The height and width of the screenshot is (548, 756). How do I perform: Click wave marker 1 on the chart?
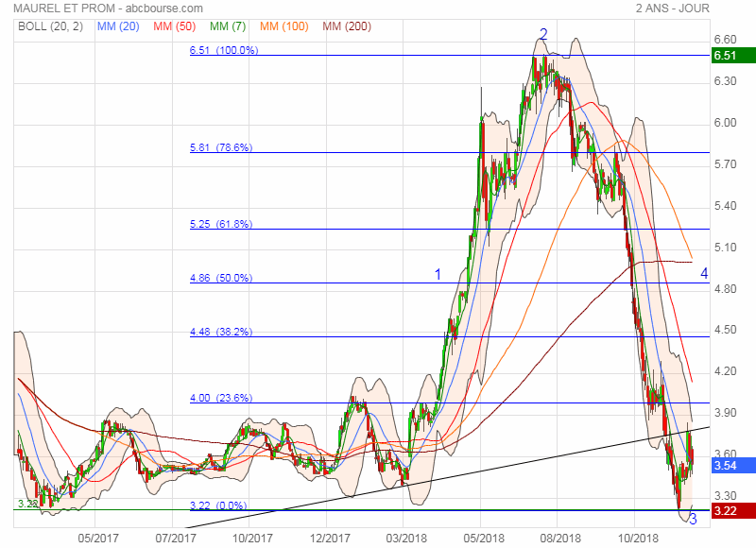click(438, 274)
